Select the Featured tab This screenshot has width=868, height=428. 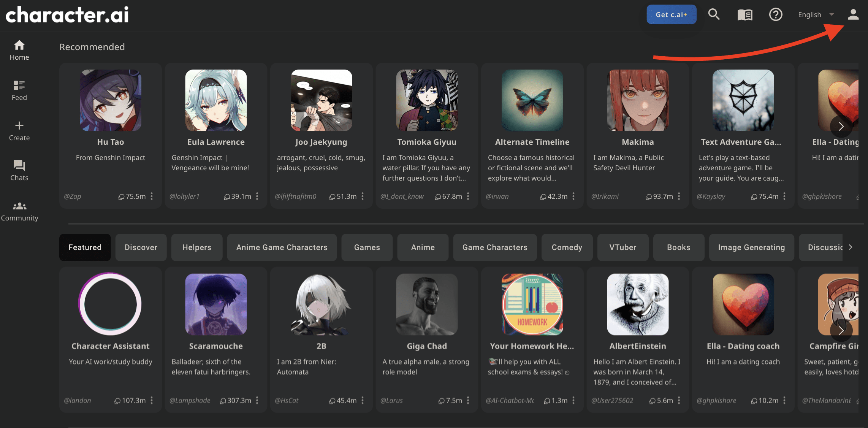(x=85, y=247)
